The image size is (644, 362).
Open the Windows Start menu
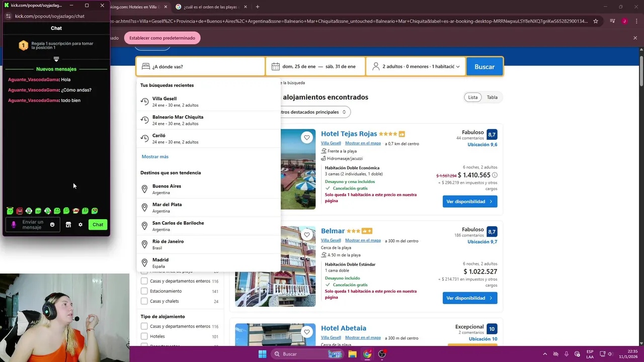click(262, 354)
